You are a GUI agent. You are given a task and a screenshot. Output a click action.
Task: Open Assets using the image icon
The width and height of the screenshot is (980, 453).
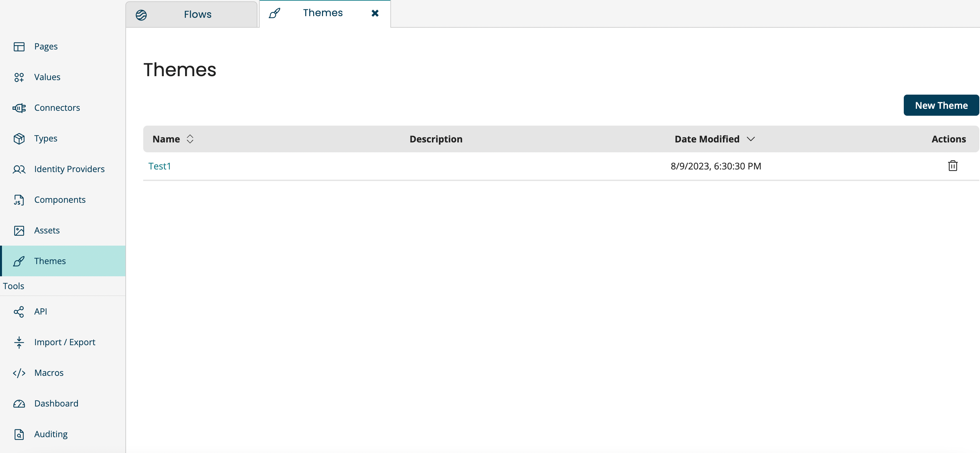pyautogui.click(x=19, y=231)
